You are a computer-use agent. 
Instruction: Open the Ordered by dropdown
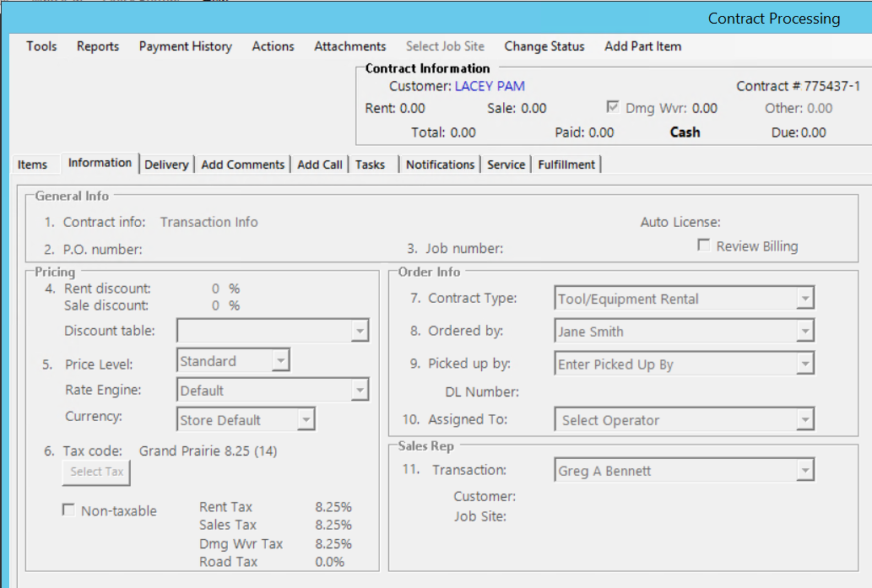[x=805, y=332]
